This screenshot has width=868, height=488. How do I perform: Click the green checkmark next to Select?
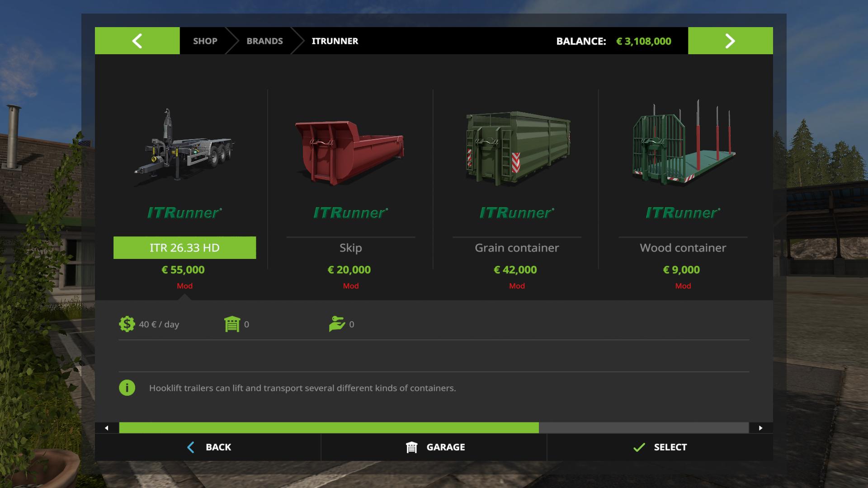point(639,447)
